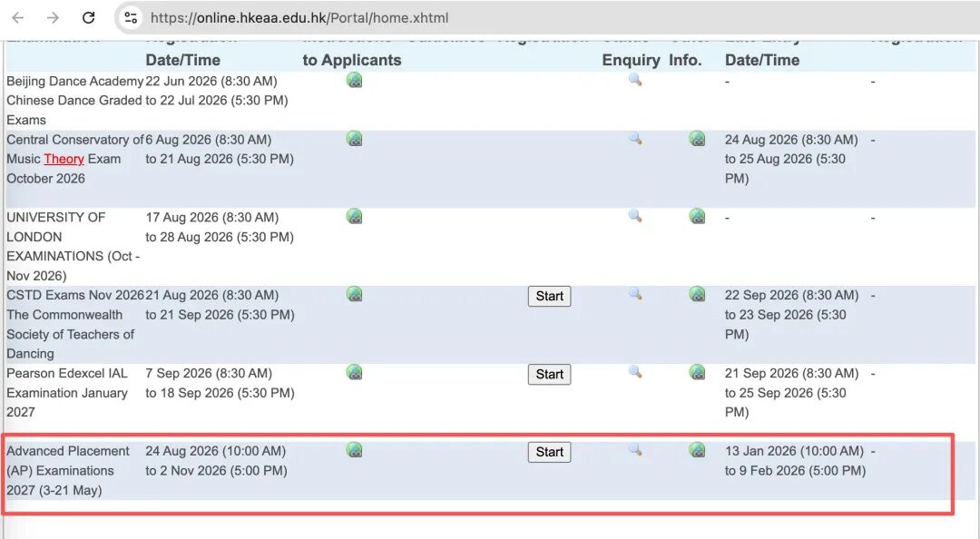Open Advanced Placement status enquiry magnifier

(x=635, y=449)
